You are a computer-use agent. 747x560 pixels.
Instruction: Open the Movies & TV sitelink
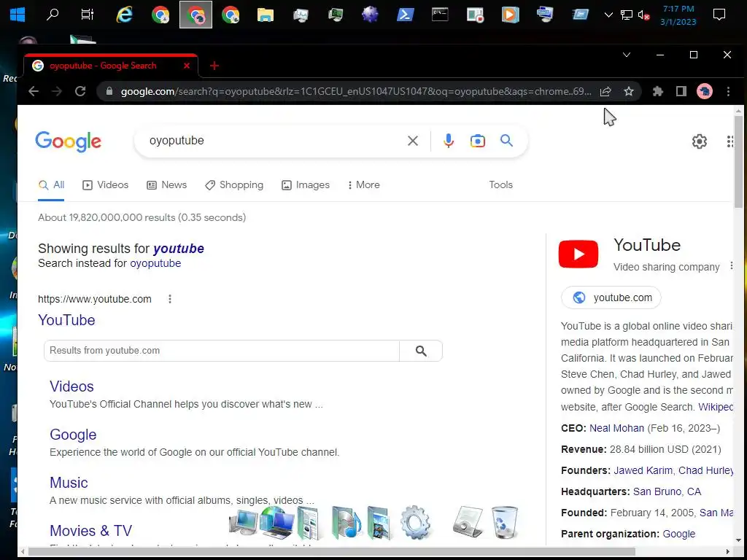[90, 531]
